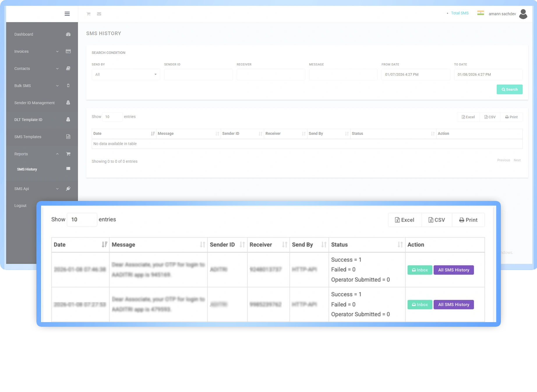Click the Search button
This screenshot has height=392, width=537.
pyautogui.click(x=509, y=89)
